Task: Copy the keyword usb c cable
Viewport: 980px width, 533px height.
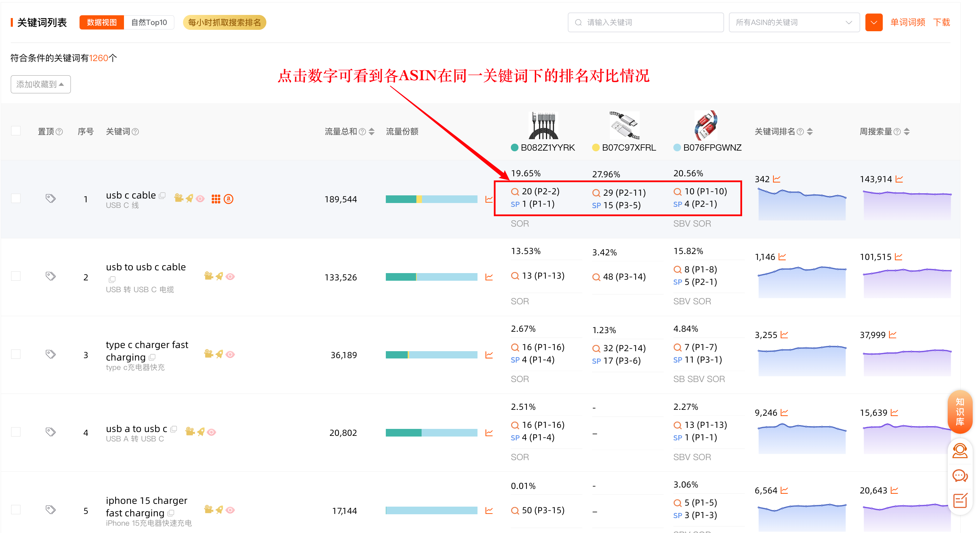Action: (163, 195)
